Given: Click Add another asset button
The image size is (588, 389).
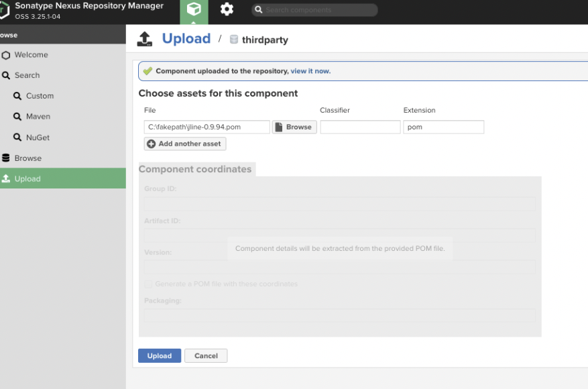Looking at the screenshot, I should coord(185,144).
